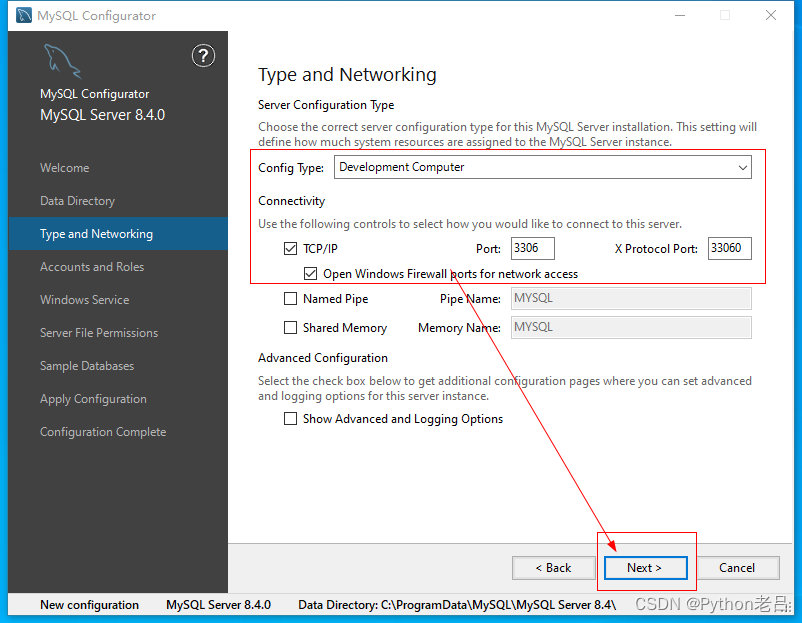802x623 pixels.
Task: Toggle Open Windows Firewall ports checkbox
Action: pyautogui.click(x=310, y=274)
